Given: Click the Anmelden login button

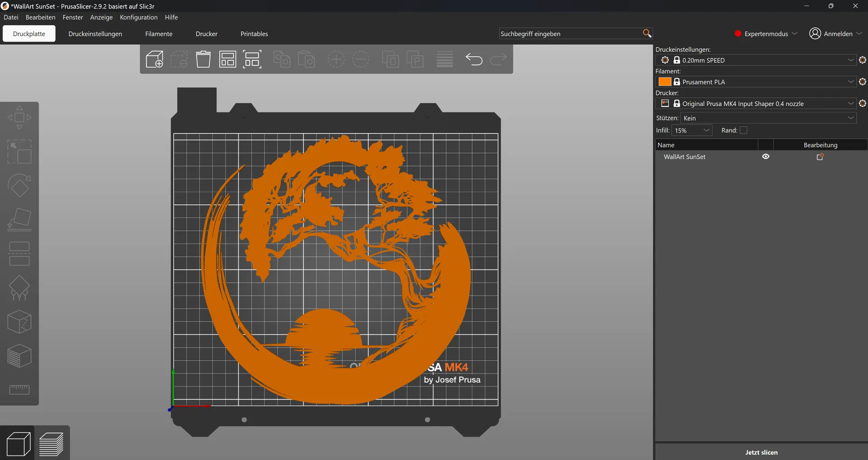Looking at the screenshot, I should (835, 33).
